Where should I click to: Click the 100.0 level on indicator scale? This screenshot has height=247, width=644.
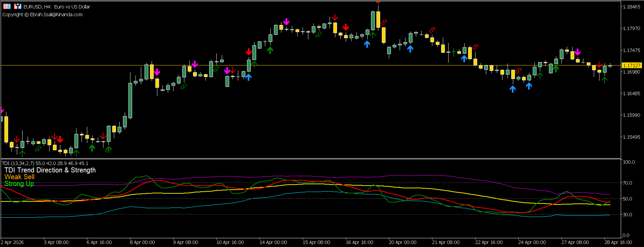(629, 162)
